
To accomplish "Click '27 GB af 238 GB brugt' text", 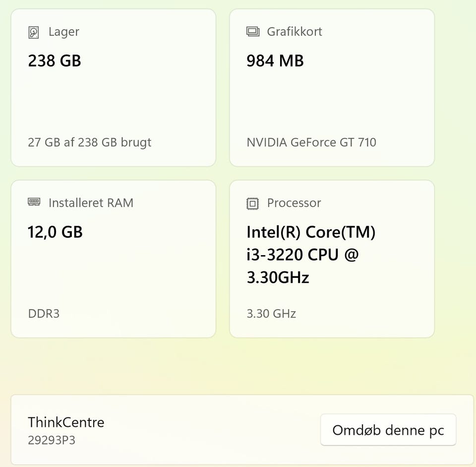I will click(x=90, y=142).
